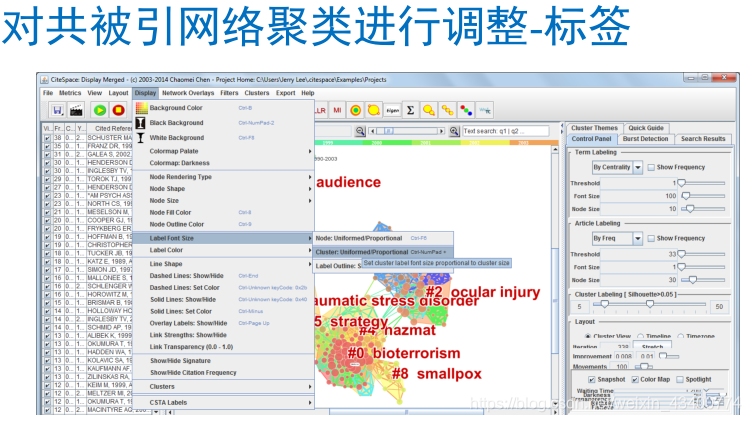The width and height of the screenshot is (751, 422).
Task: Select Cluster: Uniformed/Proportional submenu item
Action: click(x=383, y=252)
